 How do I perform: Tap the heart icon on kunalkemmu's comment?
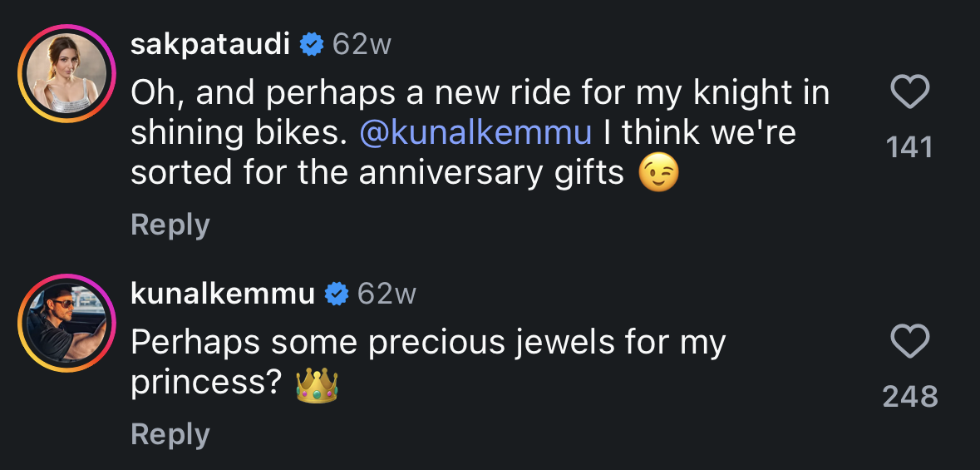[909, 342]
